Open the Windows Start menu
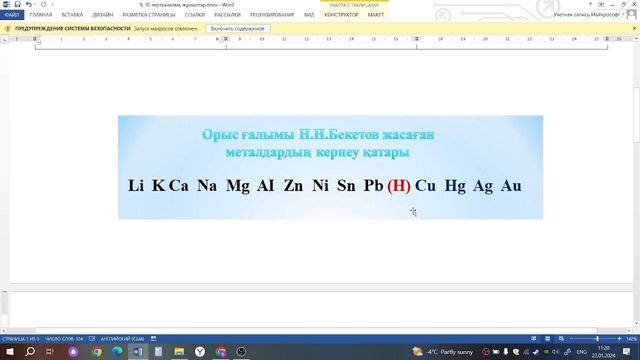The width and height of the screenshot is (640, 360). pos(9,351)
